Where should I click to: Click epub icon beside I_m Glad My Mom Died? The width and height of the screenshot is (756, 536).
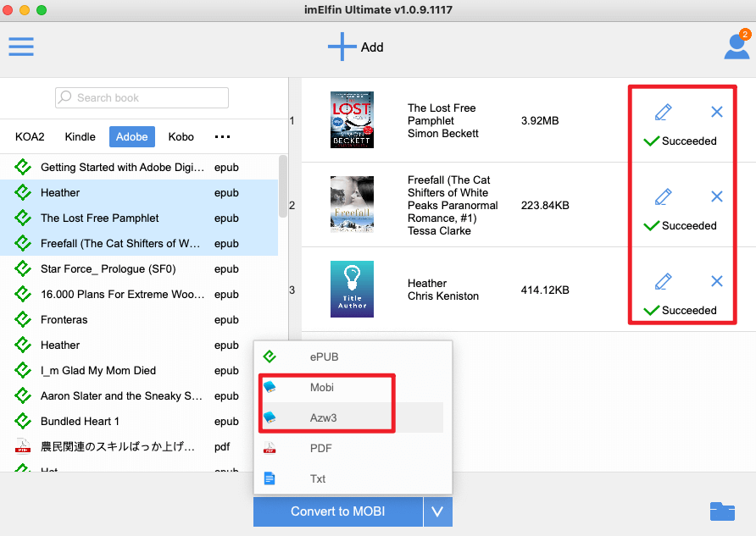pos(23,370)
